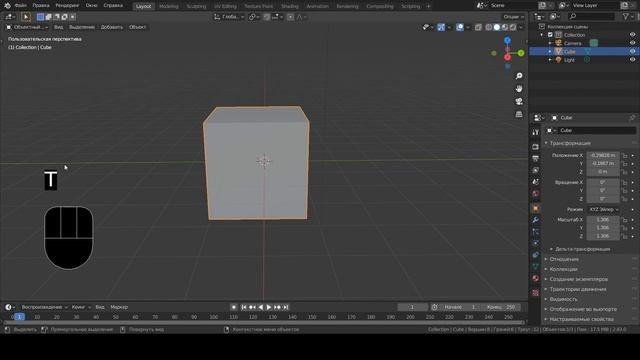Switch to the Sculpting workspace tab

pyautogui.click(x=196, y=6)
